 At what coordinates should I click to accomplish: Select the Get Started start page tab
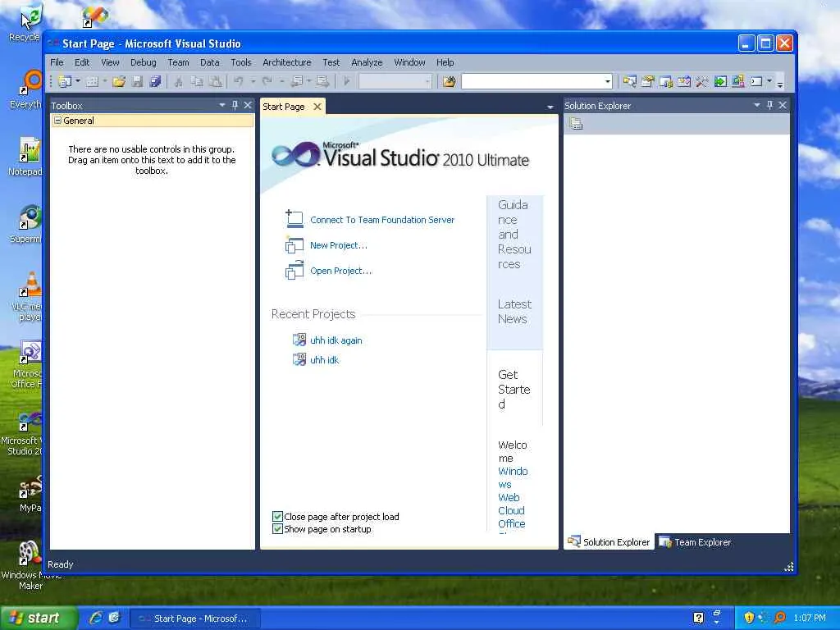(514, 390)
